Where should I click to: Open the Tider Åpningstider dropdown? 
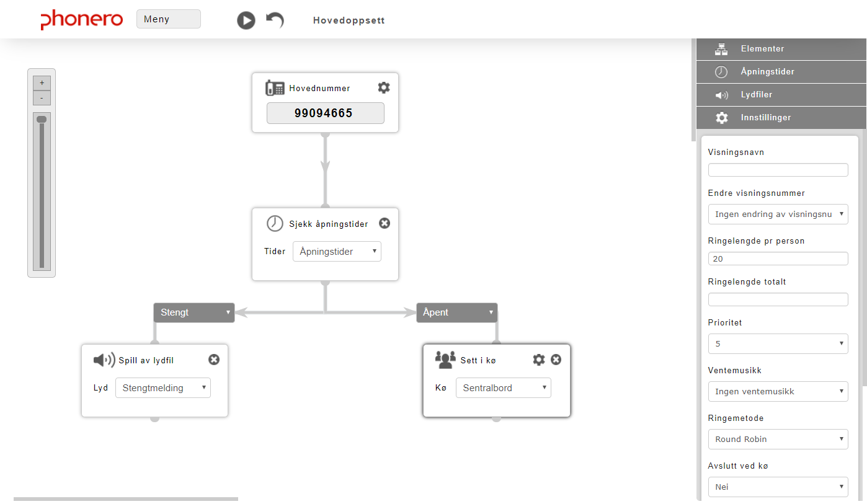[x=337, y=252]
